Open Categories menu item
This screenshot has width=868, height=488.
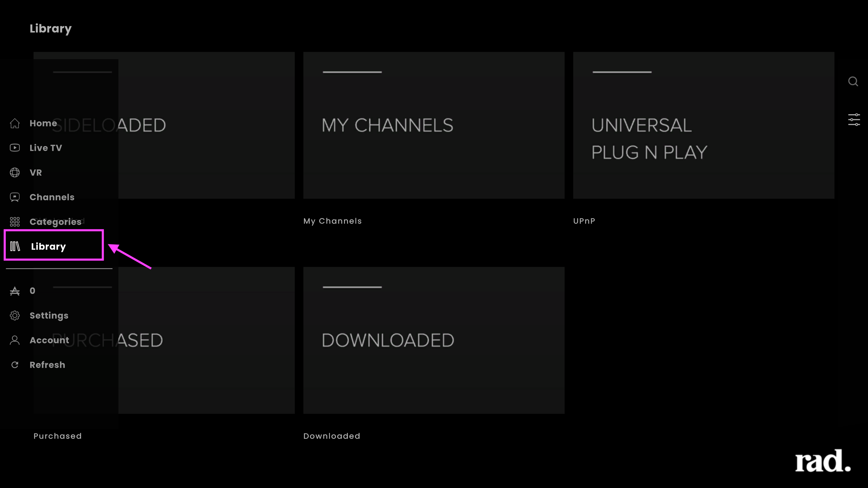pos(56,222)
